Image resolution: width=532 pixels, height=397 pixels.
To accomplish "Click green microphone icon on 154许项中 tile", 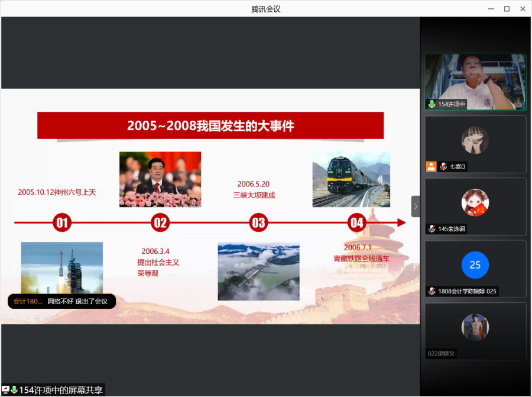I will click(x=432, y=104).
